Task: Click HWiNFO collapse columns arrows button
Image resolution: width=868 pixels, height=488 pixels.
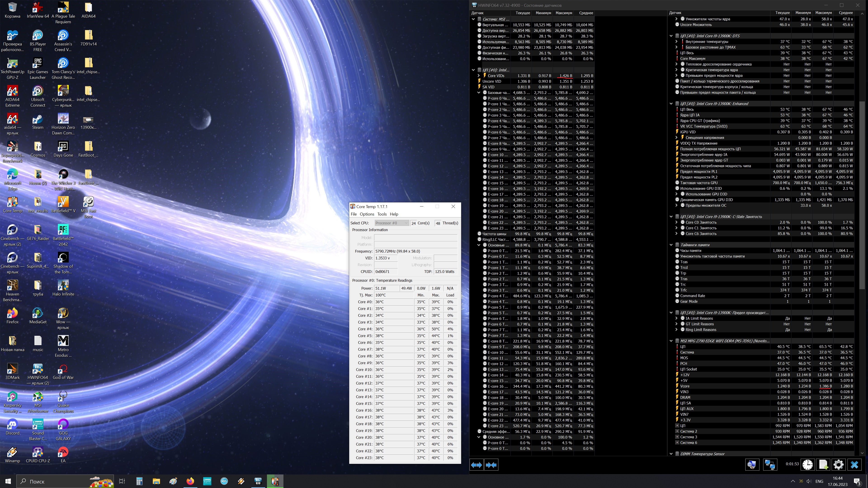Action: pyautogui.click(x=491, y=465)
